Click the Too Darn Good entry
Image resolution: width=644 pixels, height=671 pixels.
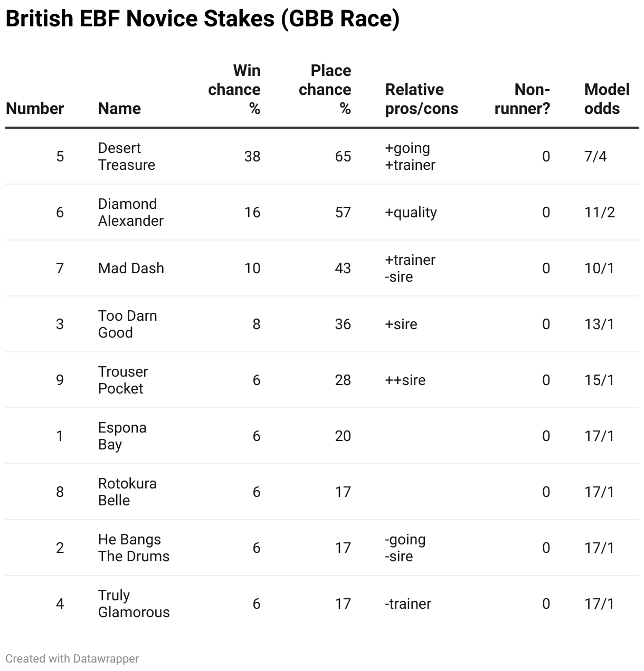tap(128, 324)
